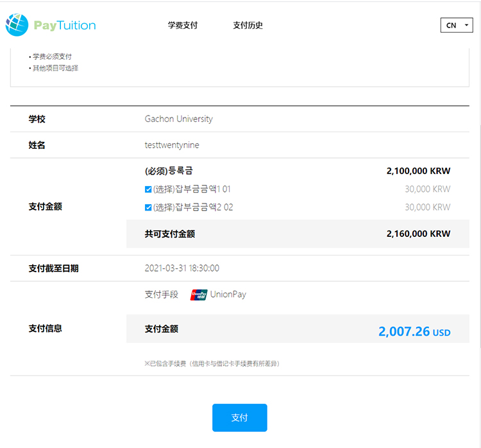Click the 2021-03-31 18:30:00 deadline date

click(181, 268)
